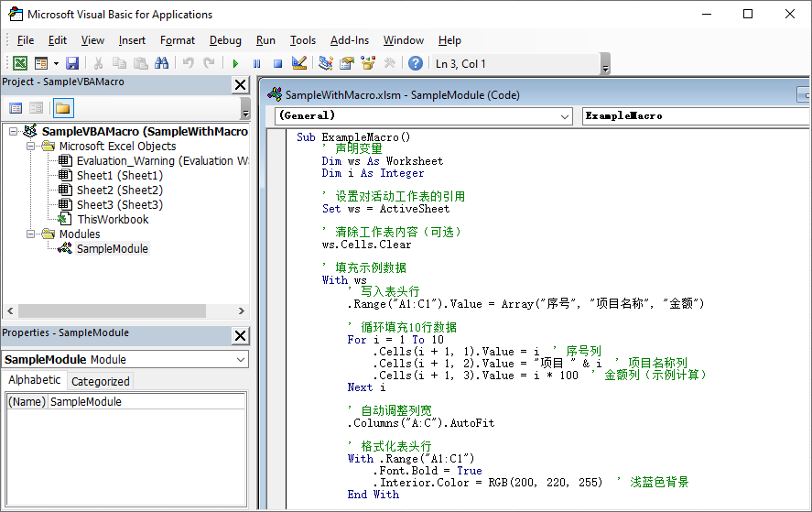Image resolution: width=812 pixels, height=512 pixels.
Task: Select Sheet2 (Sheet2) in project tree
Action: [x=120, y=191]
